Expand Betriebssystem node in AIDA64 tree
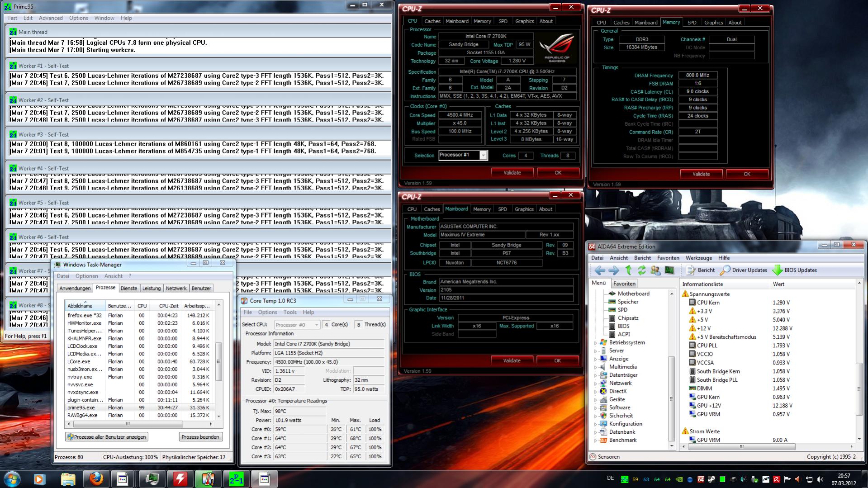This screenshot has height=488, width=868. pos(596,343)
